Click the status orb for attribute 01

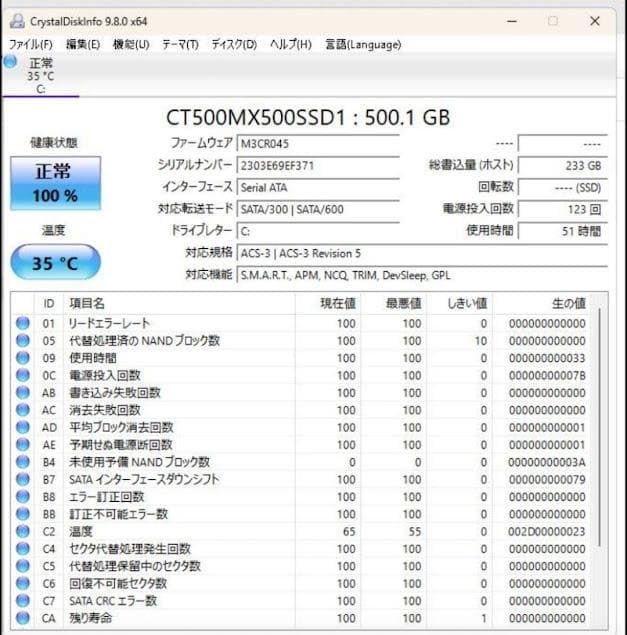23,323
